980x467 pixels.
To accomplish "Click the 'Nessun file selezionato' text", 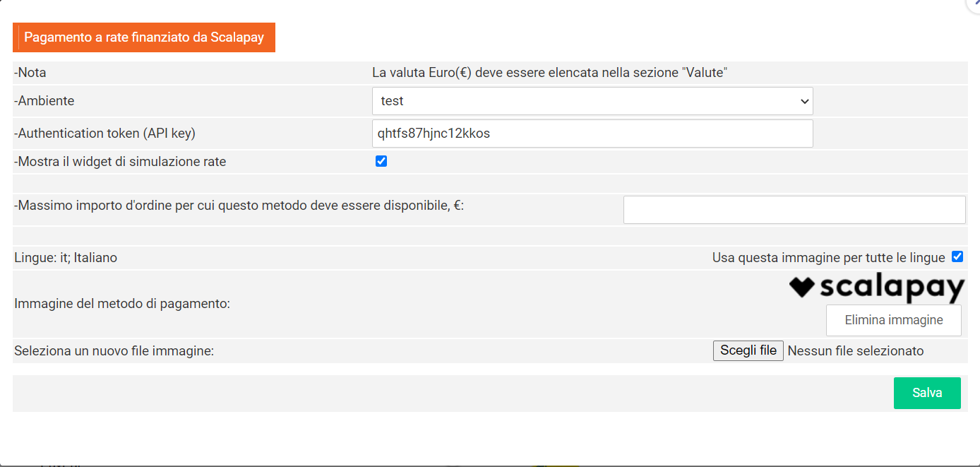I will [856, 351].
